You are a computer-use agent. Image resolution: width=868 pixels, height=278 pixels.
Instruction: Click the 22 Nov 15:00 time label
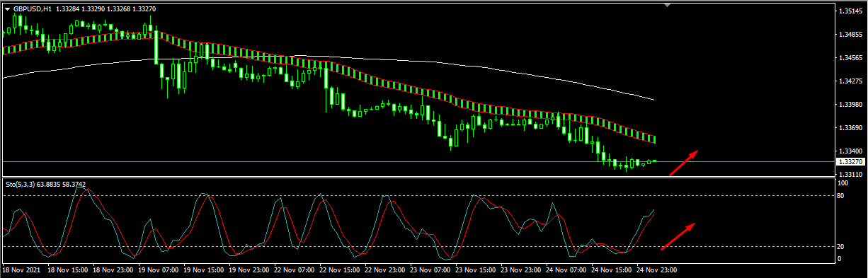pos(340,270)
